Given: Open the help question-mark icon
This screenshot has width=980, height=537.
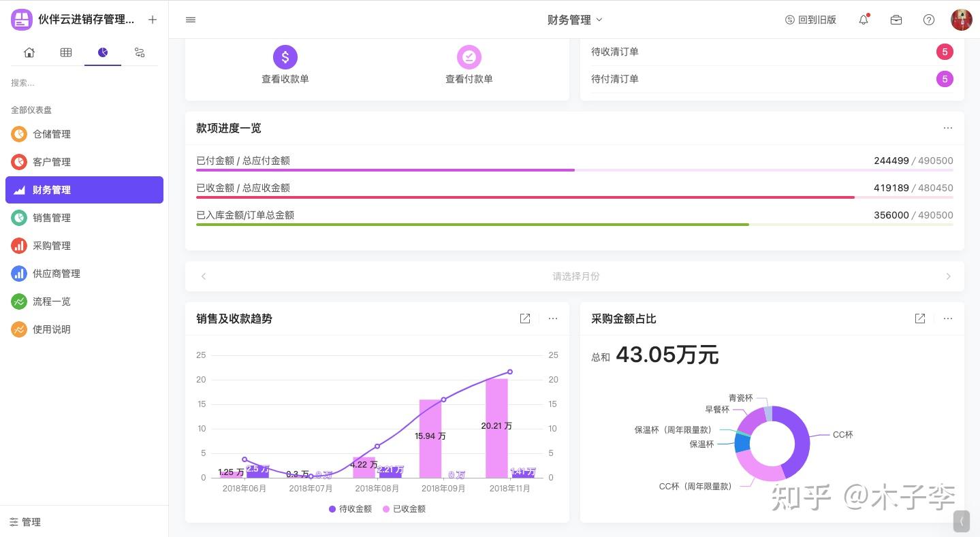Looking at the screenshot, I should 928,20.
